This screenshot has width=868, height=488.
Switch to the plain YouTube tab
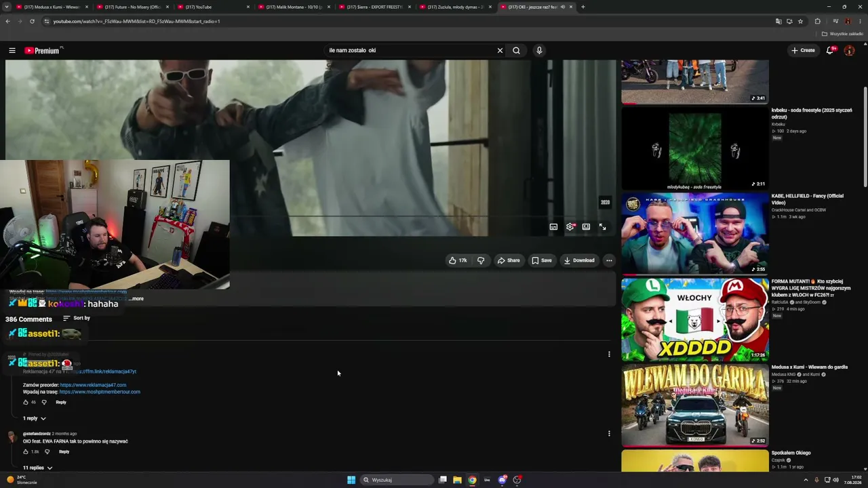pos(212,7)
